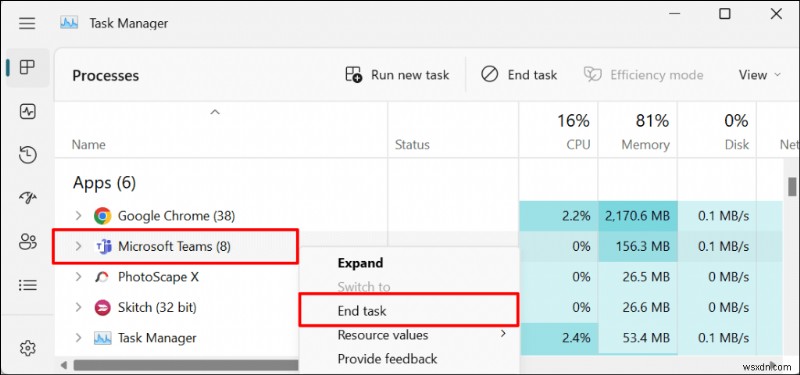Maximize the Task Manager window
This screenshot has height=375, width=800.
(x=724, y=14)
